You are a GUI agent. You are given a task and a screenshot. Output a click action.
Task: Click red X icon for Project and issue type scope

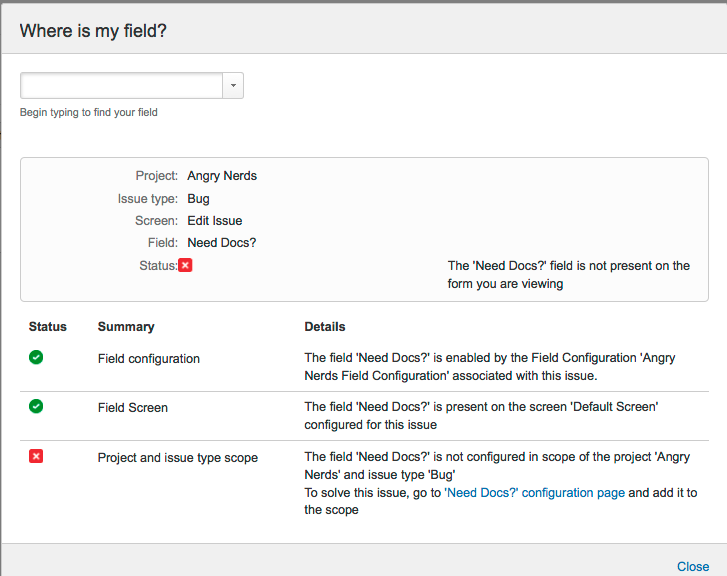pyautogui.click(x=36, y=457)
